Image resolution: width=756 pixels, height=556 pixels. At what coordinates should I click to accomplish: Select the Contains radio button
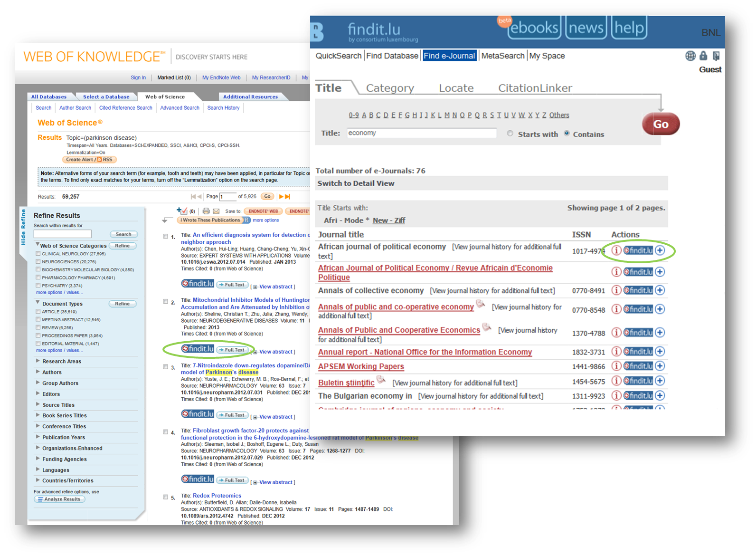[567, 133]
